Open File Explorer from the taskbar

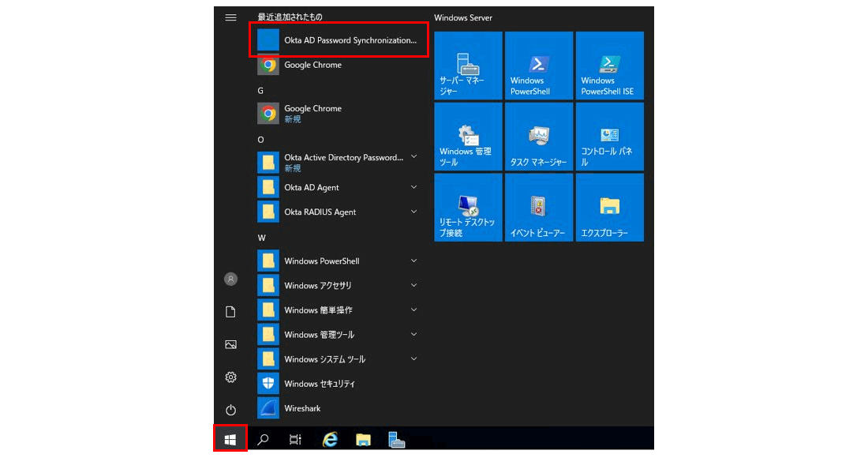tap(363, 440)
